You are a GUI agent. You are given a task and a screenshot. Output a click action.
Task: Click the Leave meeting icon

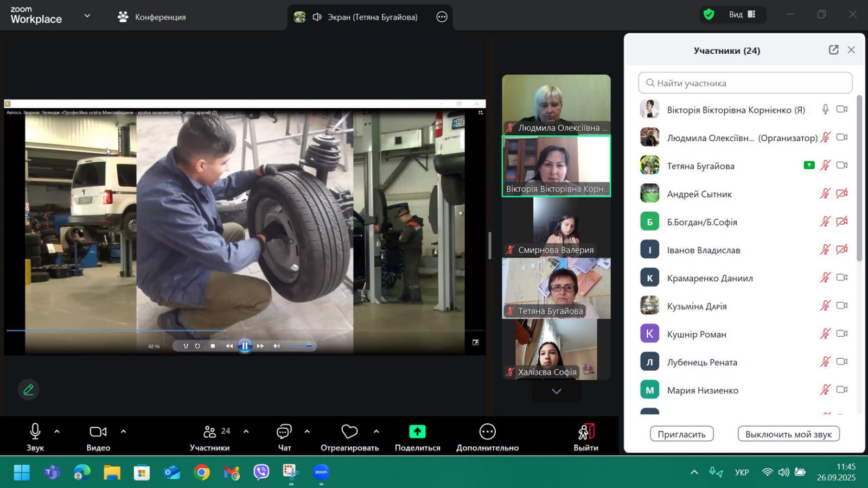[x=586, y=432]
